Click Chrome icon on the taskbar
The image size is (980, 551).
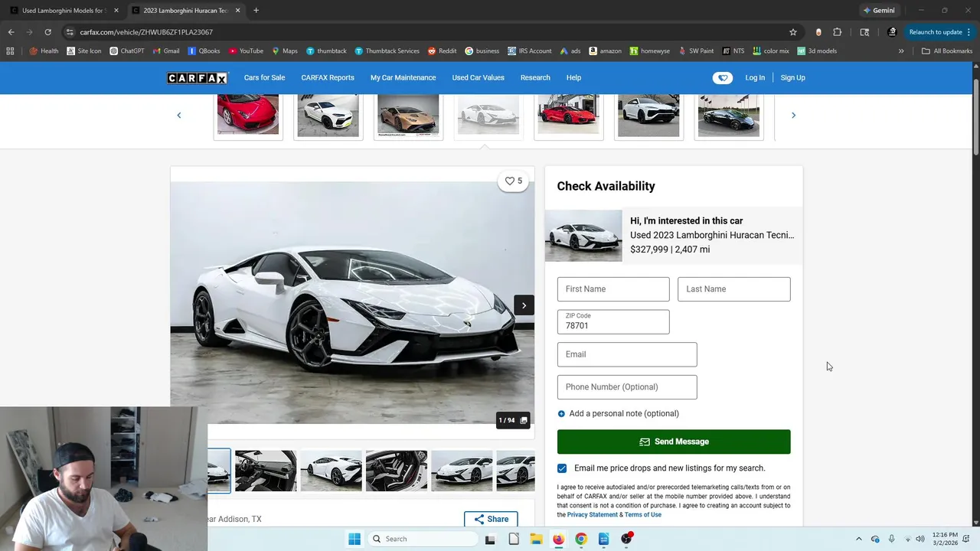581,539
